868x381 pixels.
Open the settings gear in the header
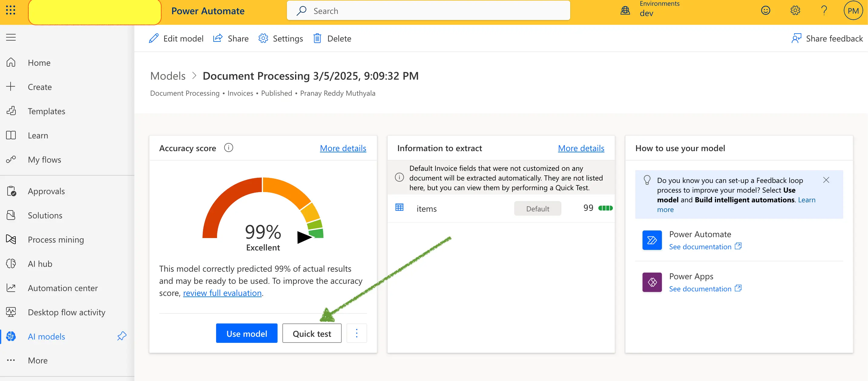click(x=795, y=11)
